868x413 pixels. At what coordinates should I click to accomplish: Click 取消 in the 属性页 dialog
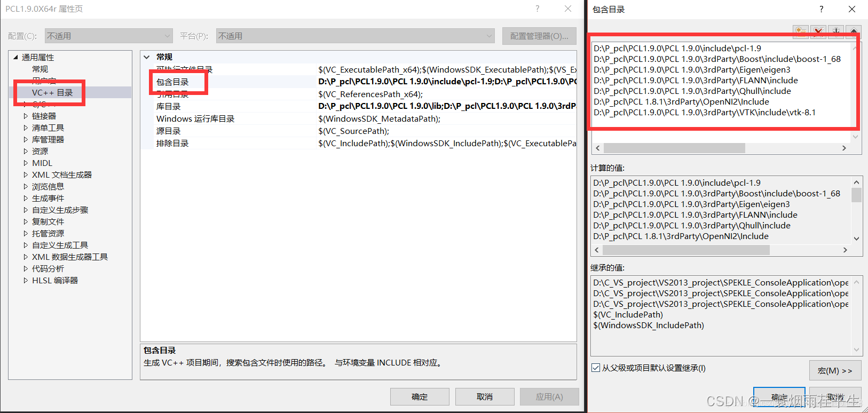tap(485, 396)
